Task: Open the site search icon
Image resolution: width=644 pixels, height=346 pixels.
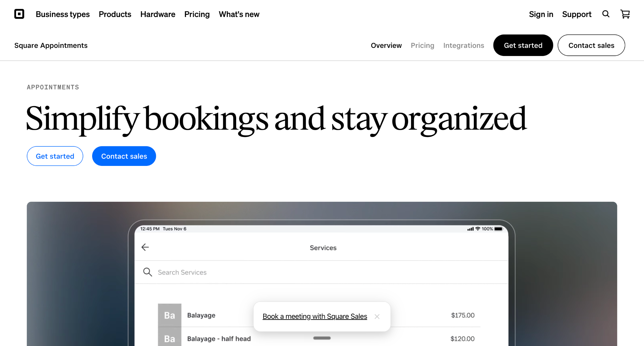Action: click(x=606, y=14)
